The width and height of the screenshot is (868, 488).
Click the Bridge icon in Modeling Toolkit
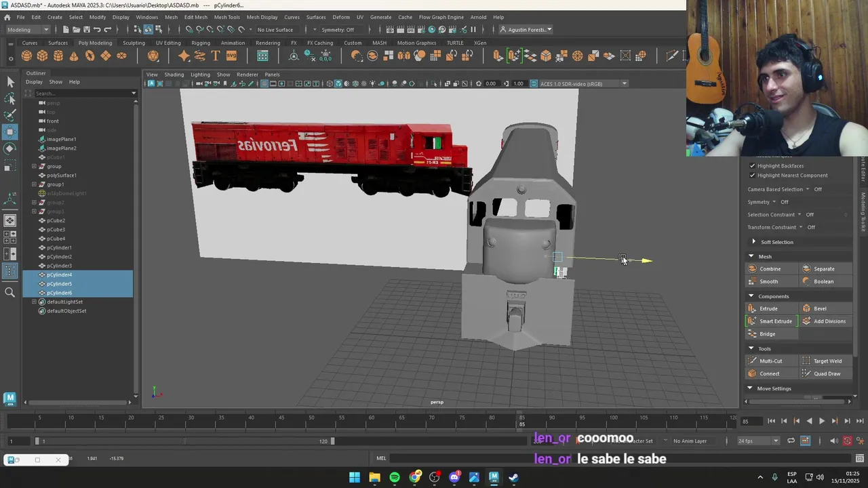[x=752, y=334]
